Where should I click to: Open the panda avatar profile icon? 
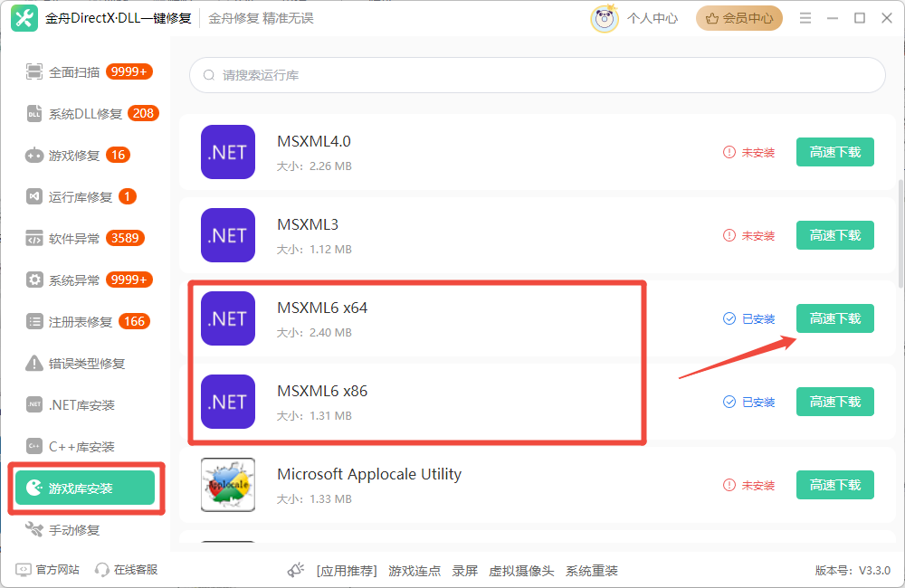click(x=605, y=18)
